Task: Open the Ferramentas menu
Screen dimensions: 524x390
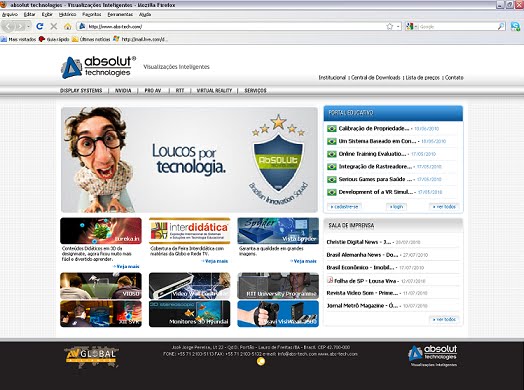Action: [120, 14]
